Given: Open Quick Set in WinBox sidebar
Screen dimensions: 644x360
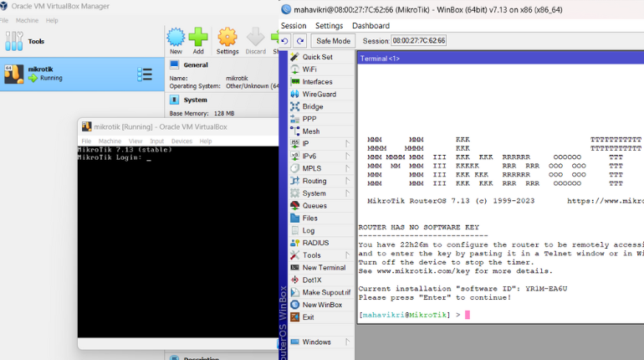Looking at the screenshot, I should 317,57.
